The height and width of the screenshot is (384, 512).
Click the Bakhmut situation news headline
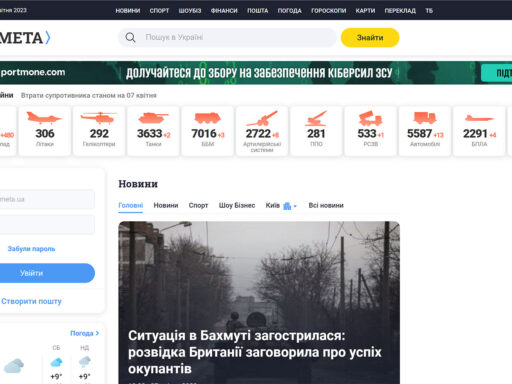coord(255,352)
